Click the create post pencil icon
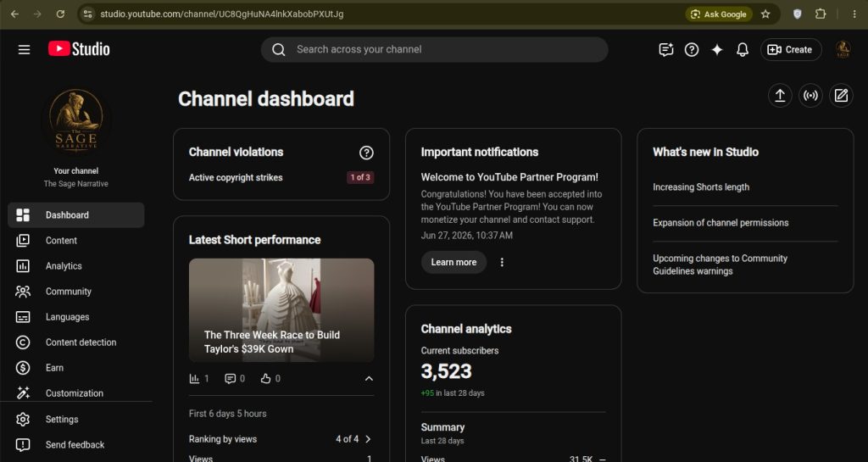 [x=841, y=96]
